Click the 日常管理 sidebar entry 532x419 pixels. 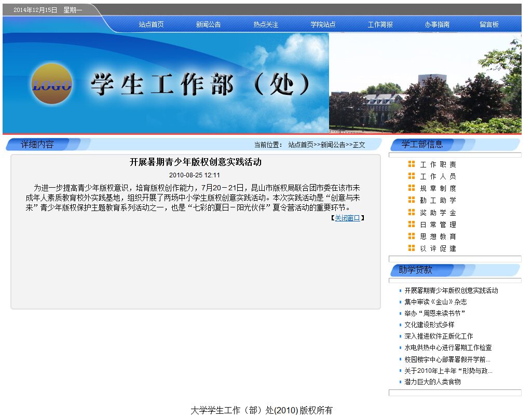click(x=438, y=225)
